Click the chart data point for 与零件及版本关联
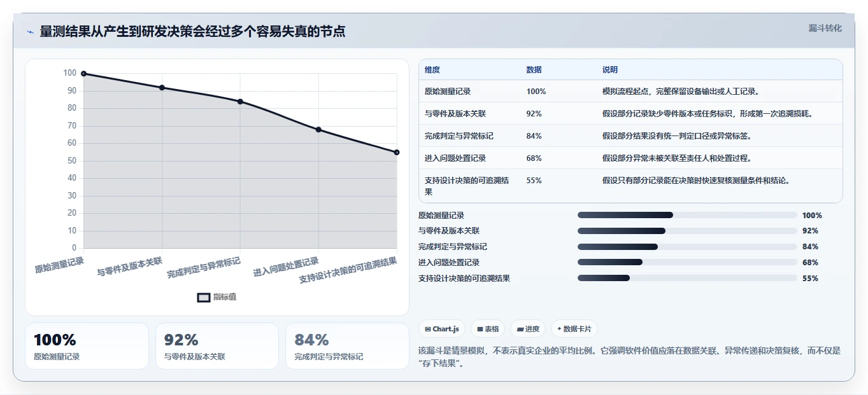Image resolution: width=868 pixels, height=395 pixels. (x=162, y=88)
